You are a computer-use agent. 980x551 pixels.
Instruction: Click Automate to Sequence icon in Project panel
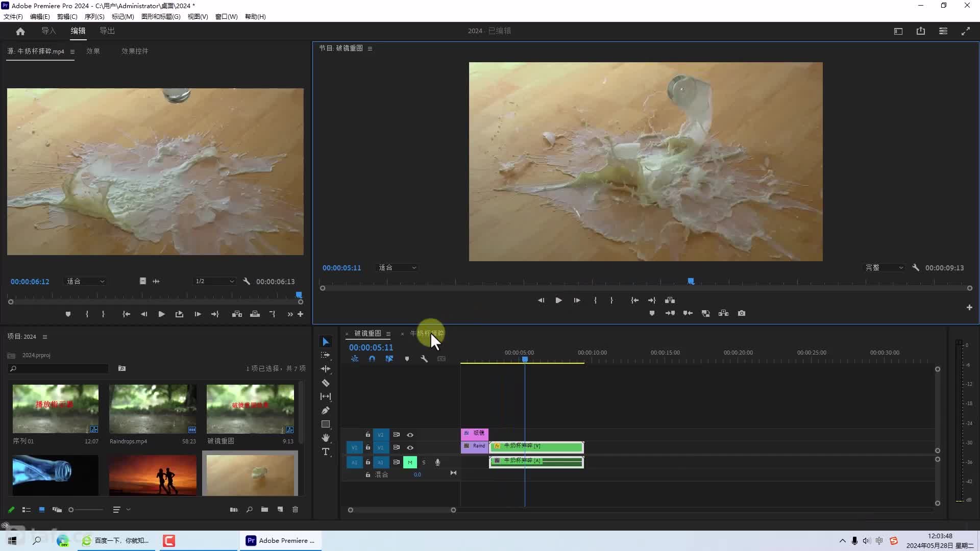point(234,510)
